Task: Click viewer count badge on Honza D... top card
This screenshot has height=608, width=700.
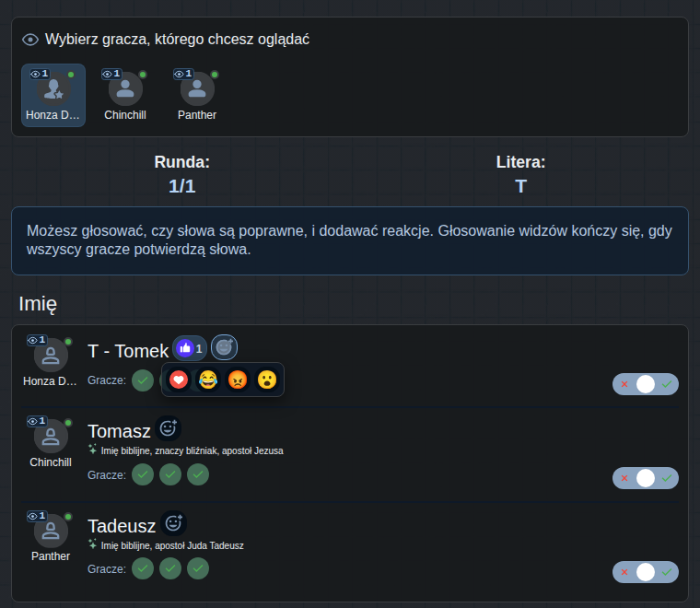Action: click(40, 74)
